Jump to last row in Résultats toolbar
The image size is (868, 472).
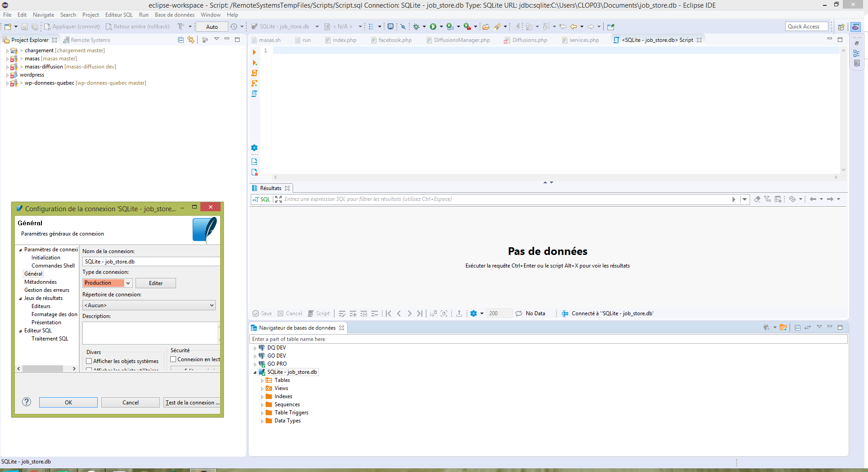point(420,313)
